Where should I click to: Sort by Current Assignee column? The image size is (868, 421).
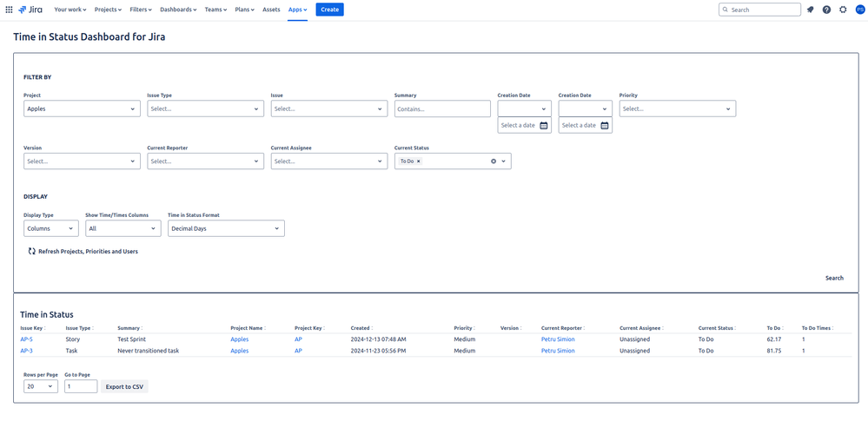coord(641,328)
